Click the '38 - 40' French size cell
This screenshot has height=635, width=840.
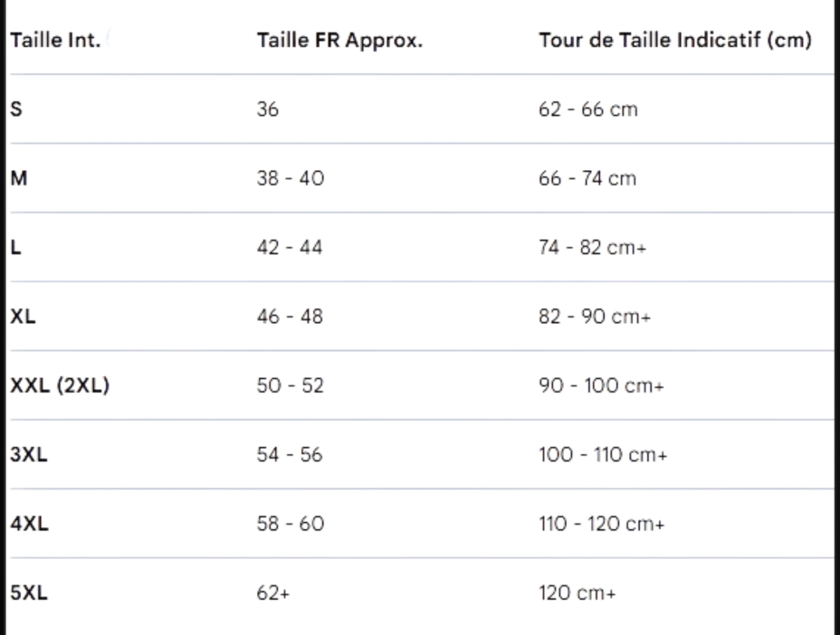tap(291, 178)
